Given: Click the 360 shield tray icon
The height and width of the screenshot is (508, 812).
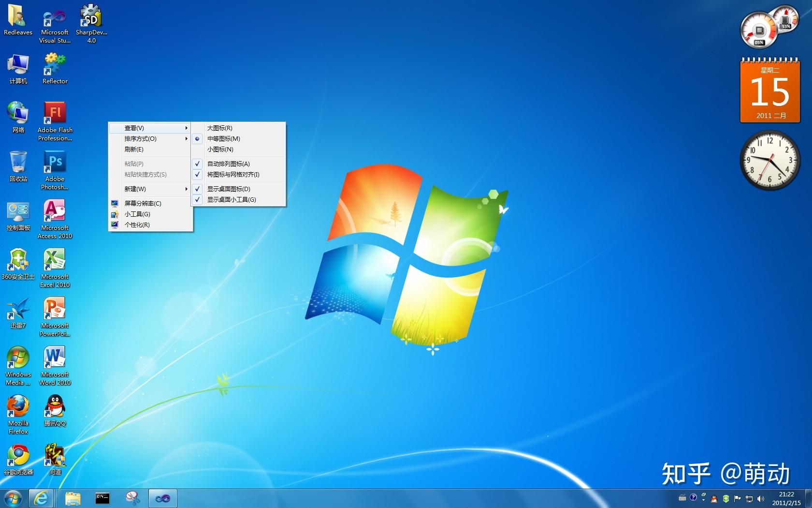Looking at the screenshot, I should 726,499.
